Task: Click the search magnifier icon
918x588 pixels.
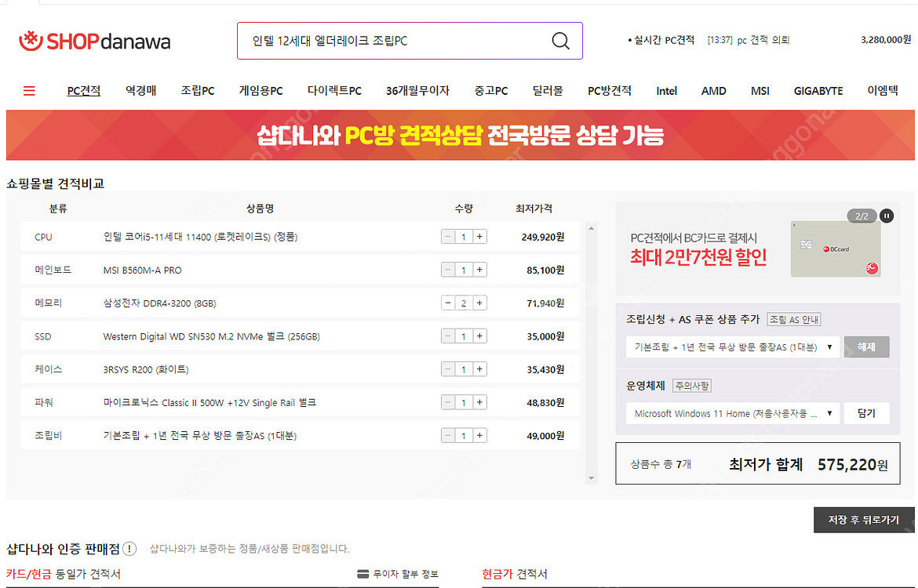Action: tap(560, 41)
